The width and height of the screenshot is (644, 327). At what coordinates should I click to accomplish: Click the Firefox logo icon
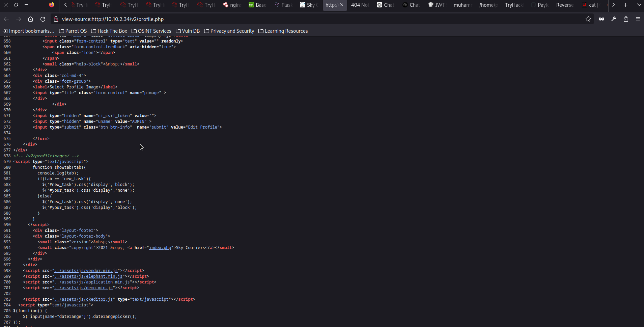51,5
